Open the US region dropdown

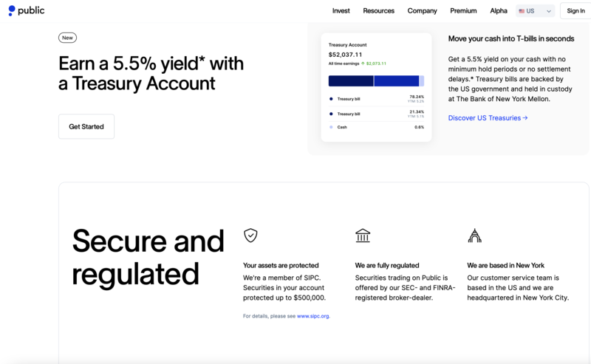[x=536, y=11]
